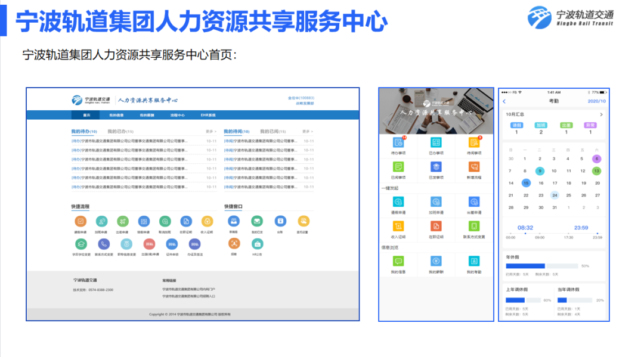Click the 证件申领 icon

[172, 244]
